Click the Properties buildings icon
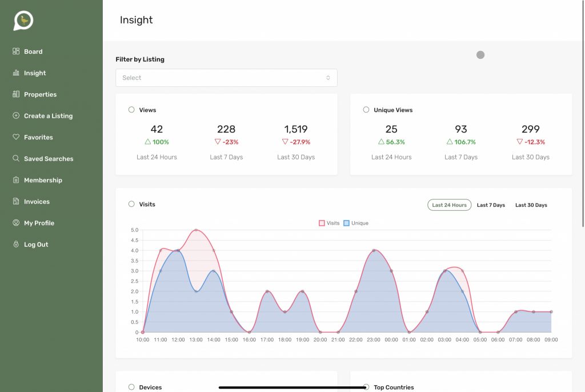The width and height of the screenshot is (585, 392). [x=16, y=94]
